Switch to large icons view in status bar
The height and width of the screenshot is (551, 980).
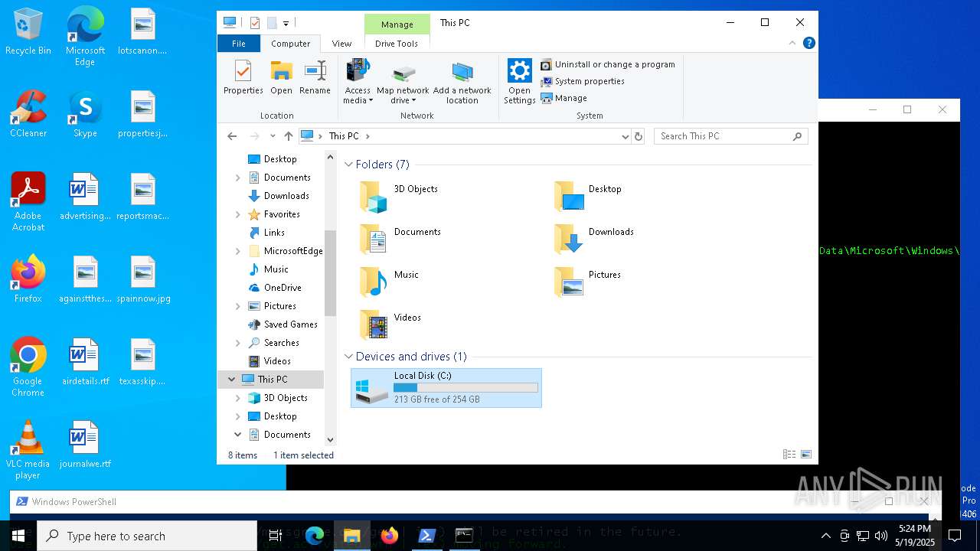[806, 455]
